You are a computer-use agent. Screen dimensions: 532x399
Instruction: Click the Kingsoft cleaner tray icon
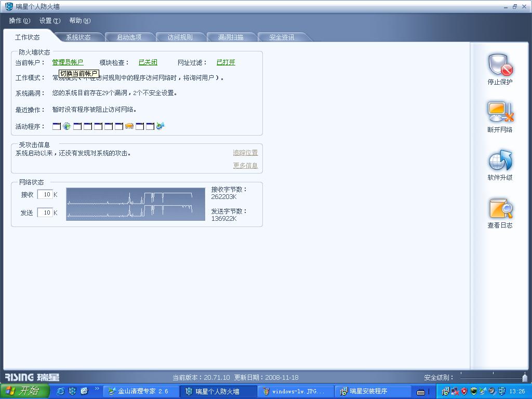[x=483, y=392]
